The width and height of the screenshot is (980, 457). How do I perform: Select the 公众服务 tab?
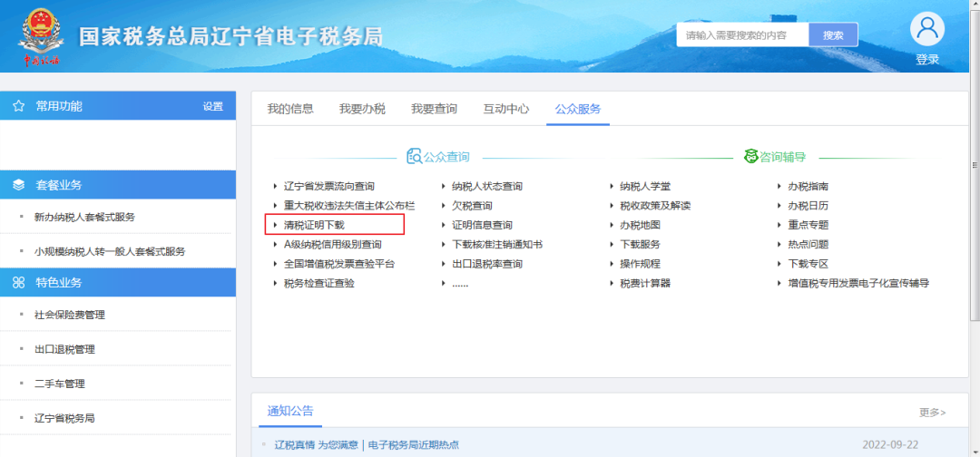(578, 109)
